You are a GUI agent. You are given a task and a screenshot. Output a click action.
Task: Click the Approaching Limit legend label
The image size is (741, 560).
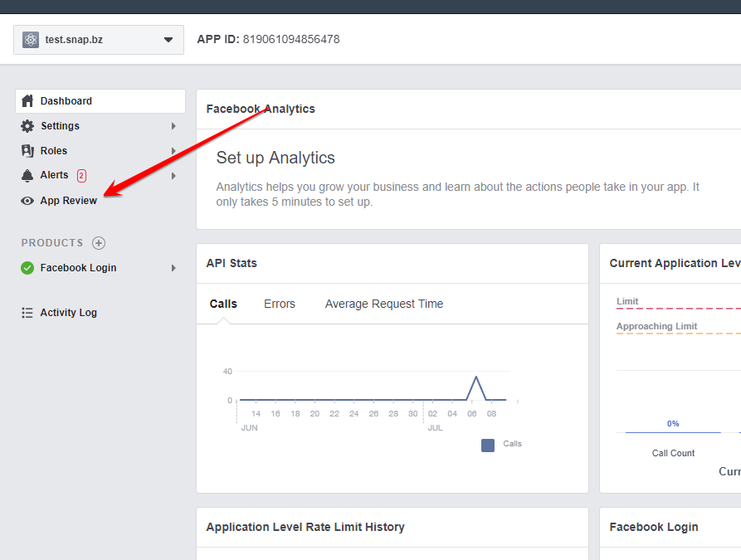(656, 326)
